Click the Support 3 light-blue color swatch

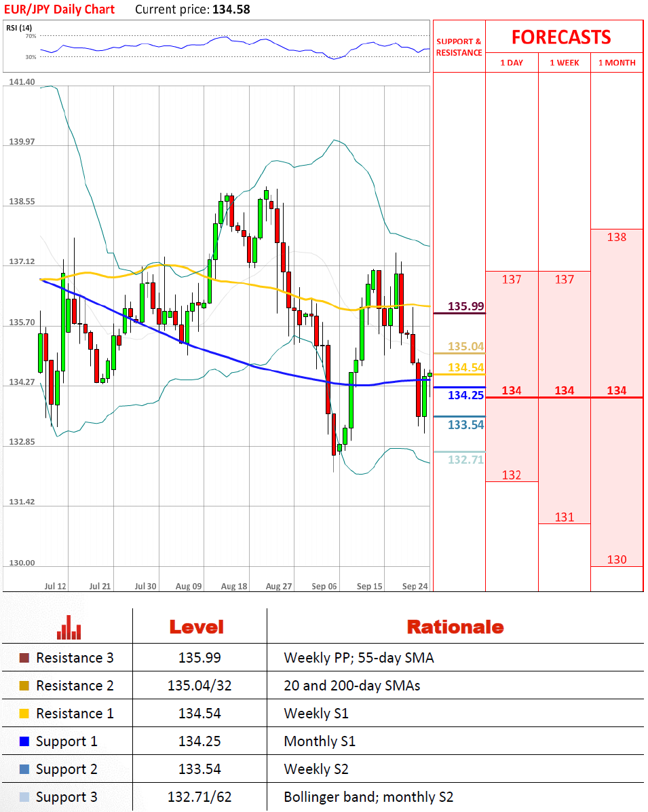pos(24,797)
